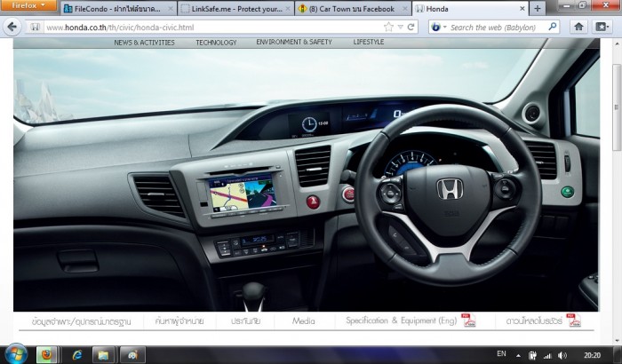Show hidden tray icons arrow
This screenshot has width=622, height=364.
tap(518, 356)
